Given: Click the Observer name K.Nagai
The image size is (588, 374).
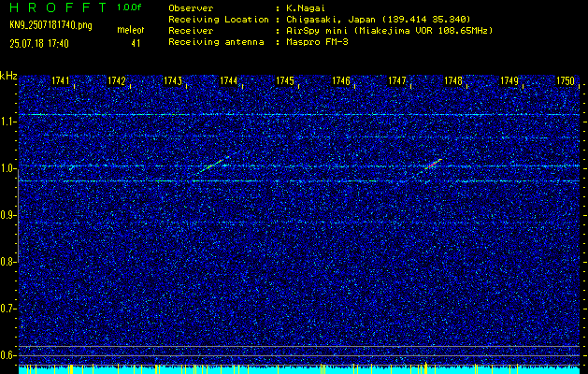Looking at the screenshot, I should (x=306, y=8).
